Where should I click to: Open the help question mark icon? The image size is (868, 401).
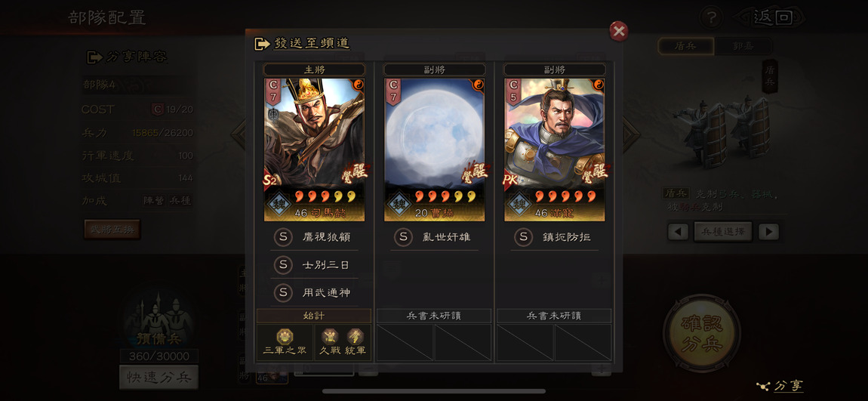(711, 17)
